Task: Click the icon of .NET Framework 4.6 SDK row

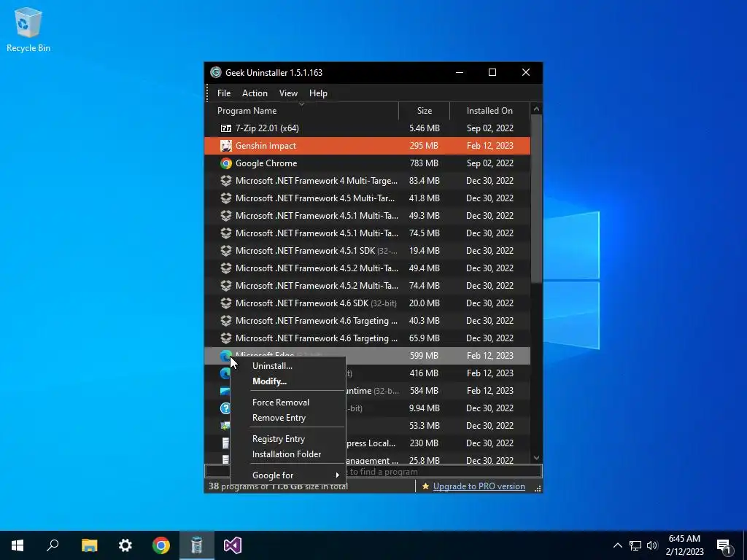Action: click(x=226, y=303)
